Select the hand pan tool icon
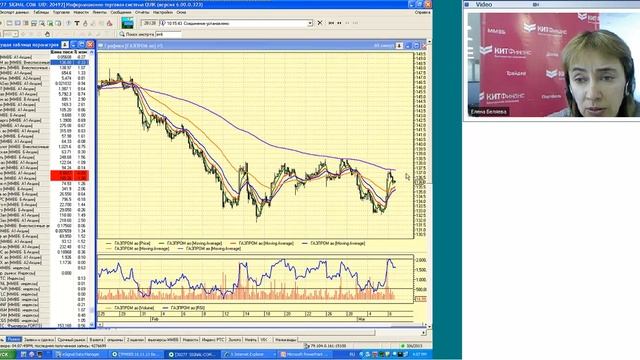The image size is (640, 360). click(x=47, y=34)
